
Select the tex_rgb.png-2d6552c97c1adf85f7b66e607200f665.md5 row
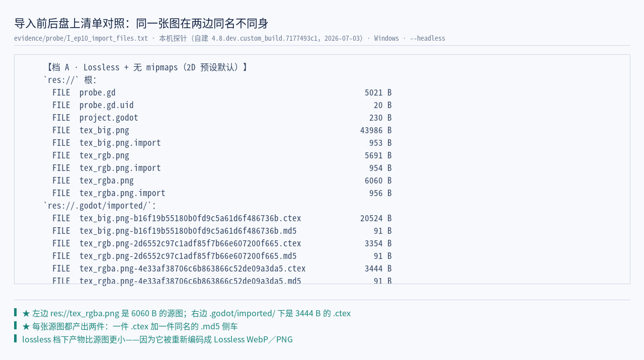pyautogui.click(x=222, y=256)
